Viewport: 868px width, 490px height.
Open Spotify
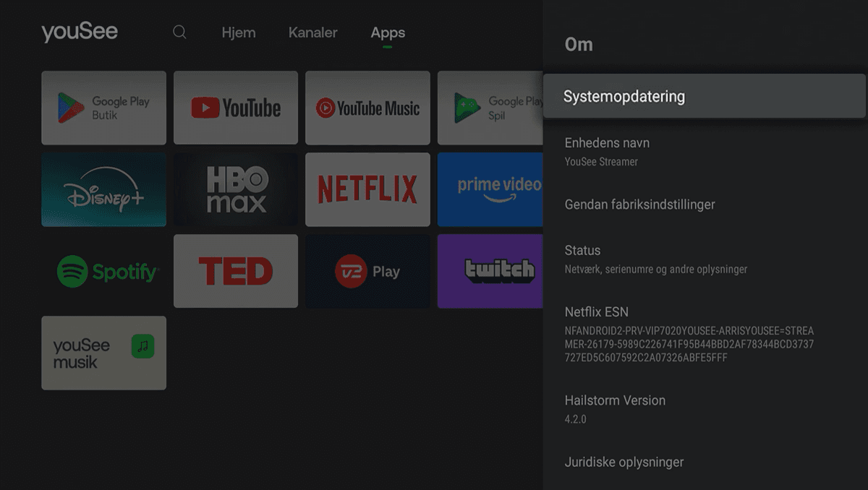103,271
